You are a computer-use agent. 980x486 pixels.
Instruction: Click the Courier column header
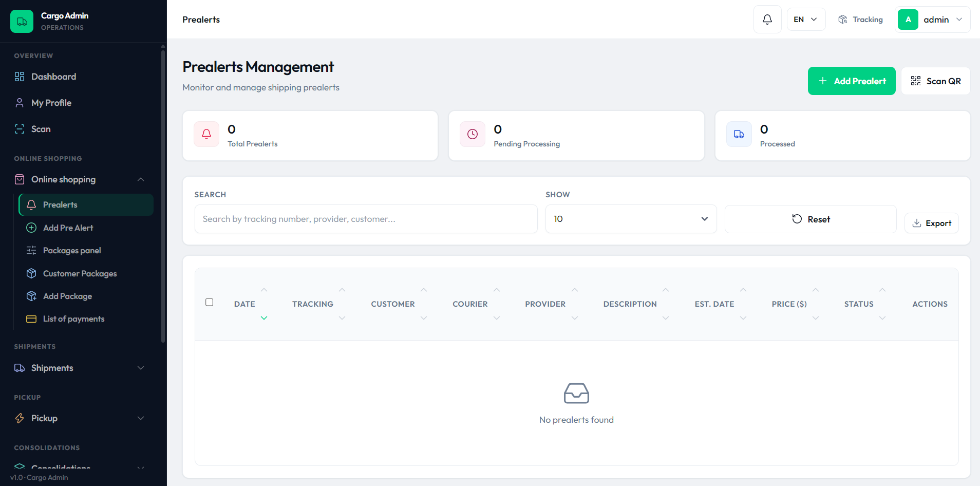pyautogui.click(x=470, y=304)
